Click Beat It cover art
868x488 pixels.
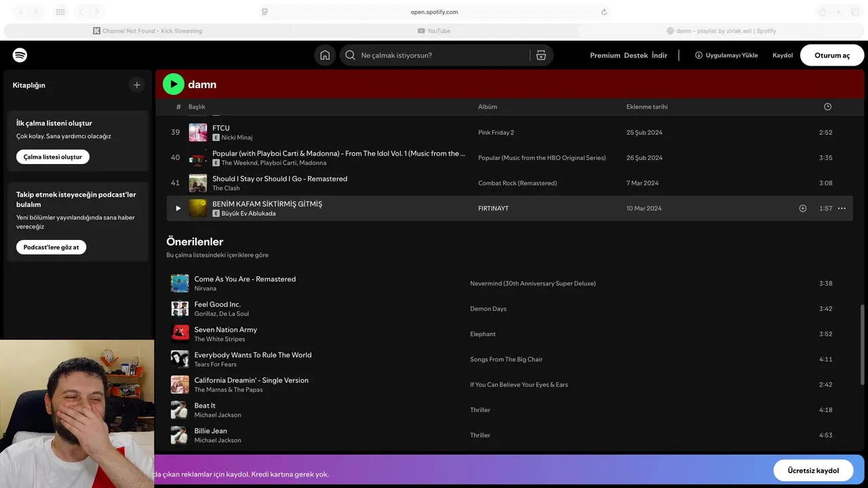180,409
